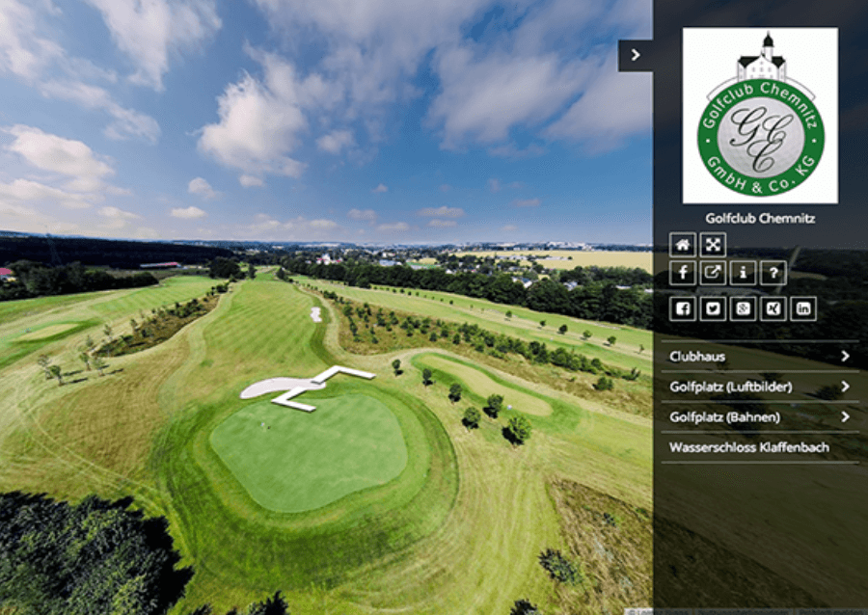Select Wasserschloss Klaffenbach menu entry
Viewport: 868px width, 615px height.
[x=760, y=447]
